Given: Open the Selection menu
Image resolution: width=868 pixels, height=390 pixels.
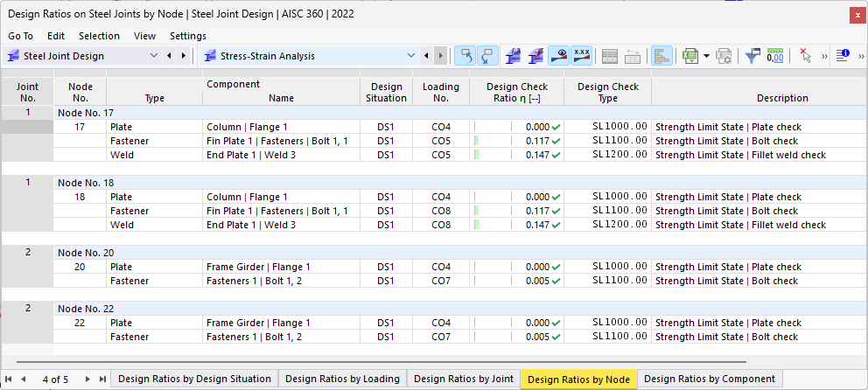Looking at the screenshot, I should tap(99, 36).
